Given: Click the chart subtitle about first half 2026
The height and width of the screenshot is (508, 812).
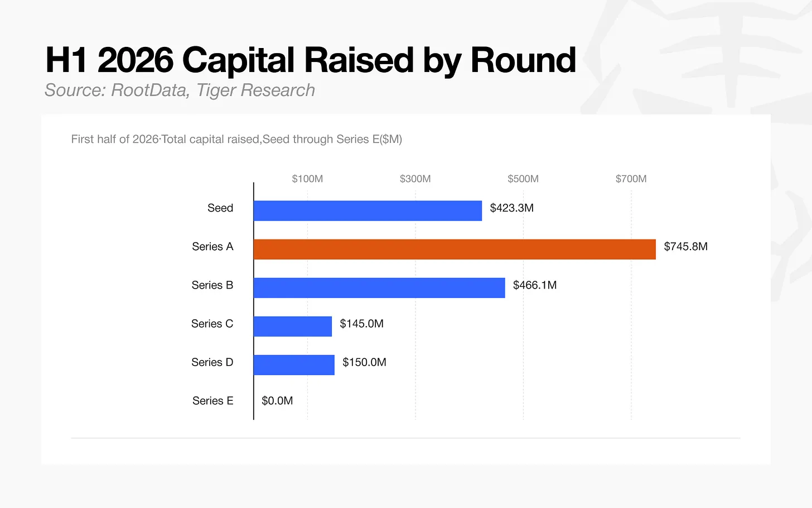Looking at the screenshot, I should point(236,140).
